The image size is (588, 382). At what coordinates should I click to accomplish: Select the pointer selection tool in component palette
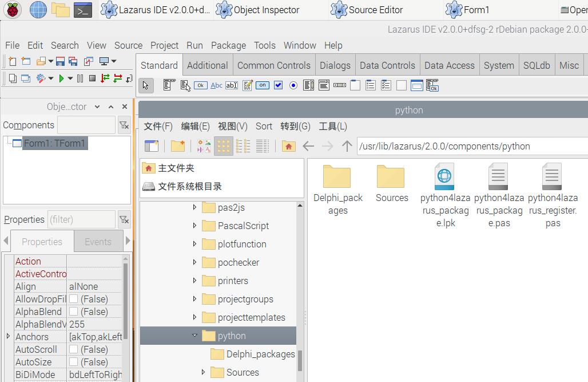[146, 86]
